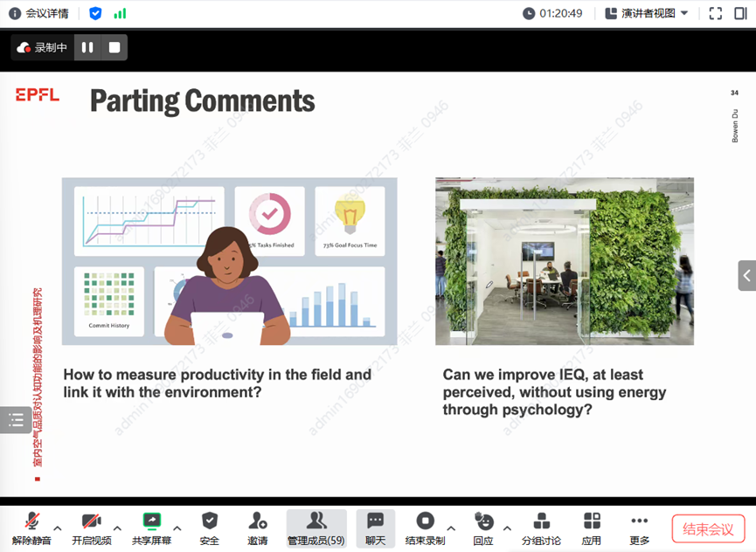756x552 pixels.
Task: Open the 演讲者视图 view dropdown
Action: (x=647, y=13)
